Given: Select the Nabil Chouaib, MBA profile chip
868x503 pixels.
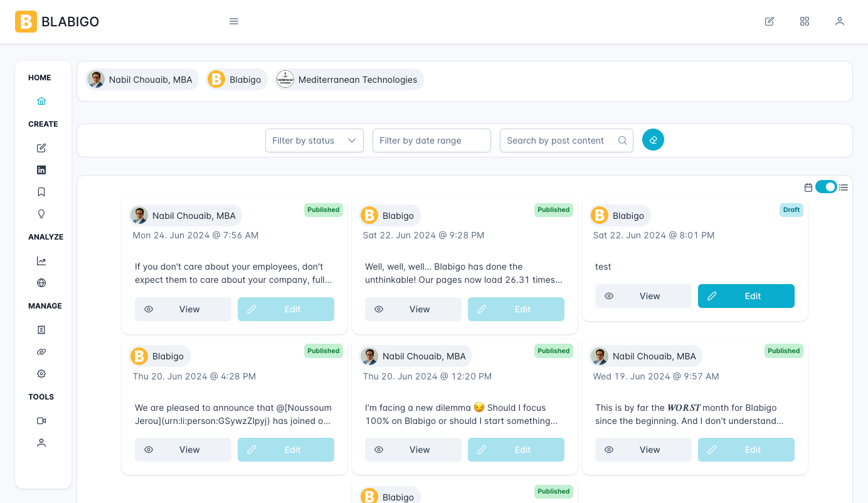Looking at the screenshot, I should tap(142, 80).
